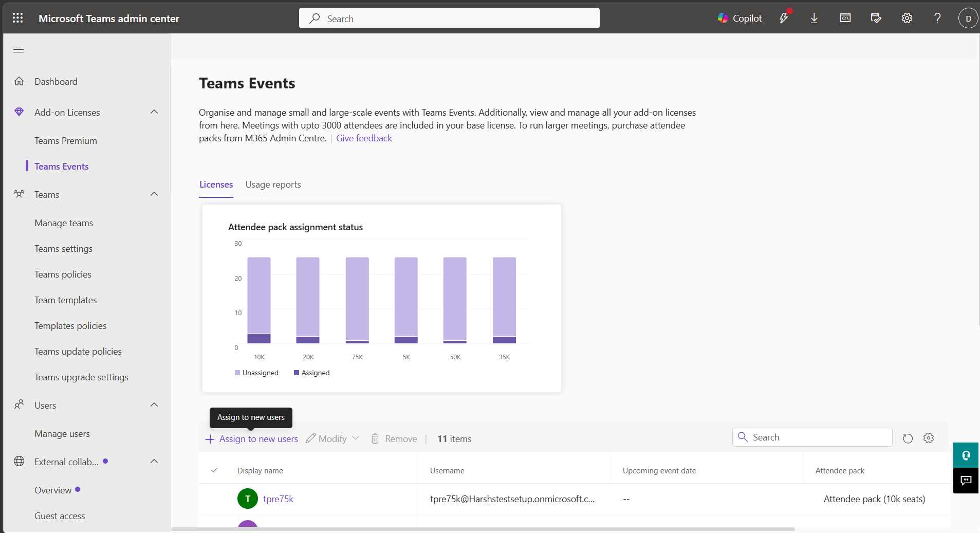980x533 pixels.
Task: Switch to the Usage reports tab
Action: tap(273, 185)
